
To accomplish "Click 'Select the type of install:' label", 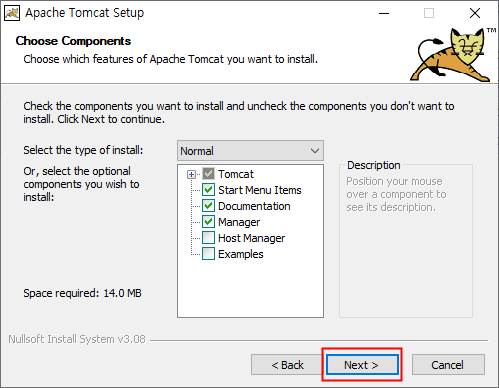I will 83,150.
